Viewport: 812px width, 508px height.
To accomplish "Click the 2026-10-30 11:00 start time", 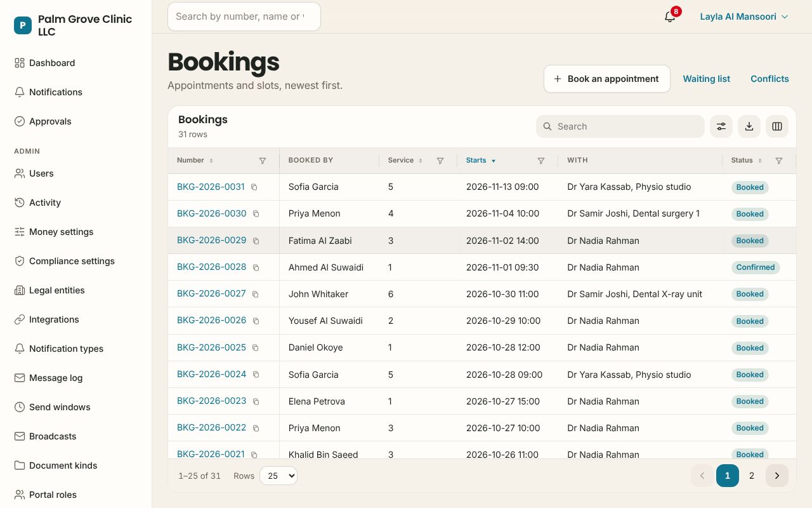I will pyautogui.click(x=502, y=294).
